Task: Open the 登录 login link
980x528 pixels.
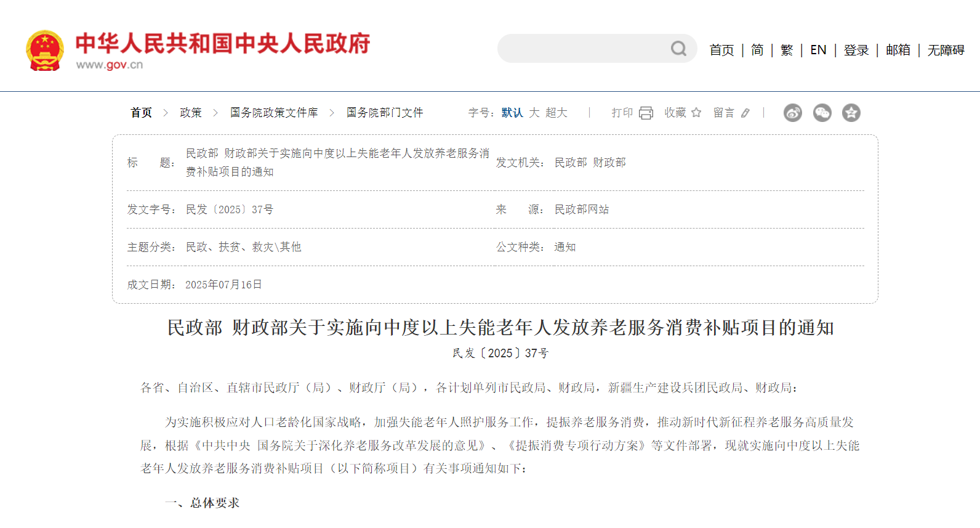Action: tap(856, 50)
